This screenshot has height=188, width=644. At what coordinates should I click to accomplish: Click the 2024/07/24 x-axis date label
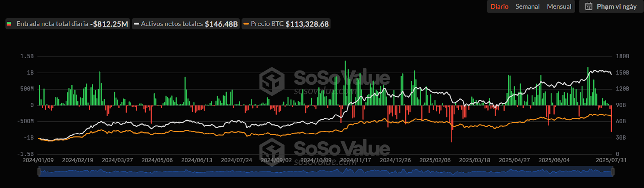coord(236,160)
